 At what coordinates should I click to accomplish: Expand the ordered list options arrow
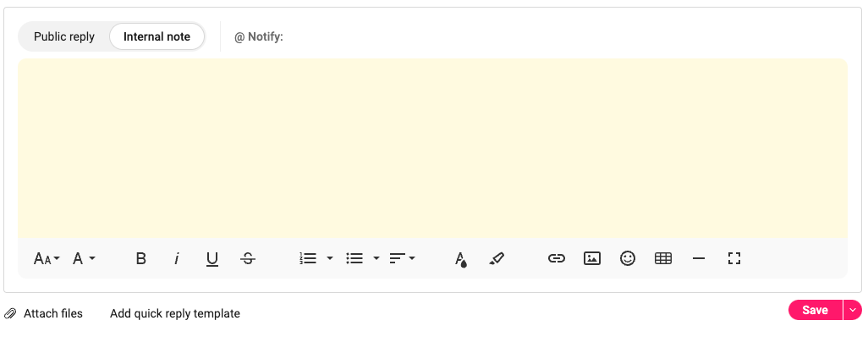point(330,258)
